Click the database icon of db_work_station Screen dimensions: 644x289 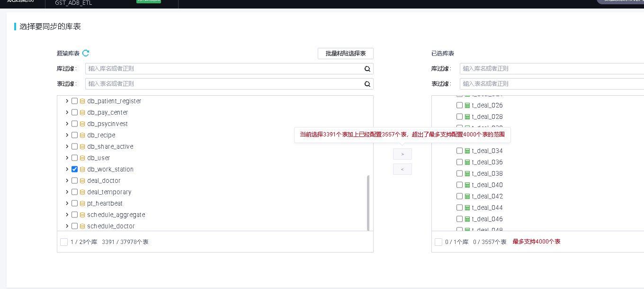(82, 169)
